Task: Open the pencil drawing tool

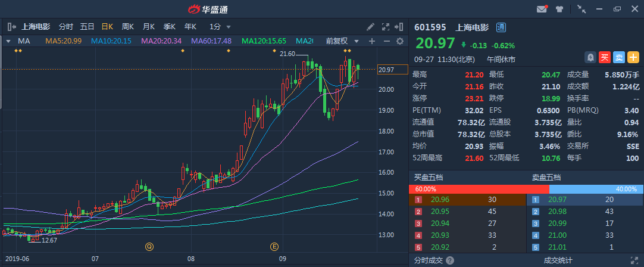Action: (370, 27)
